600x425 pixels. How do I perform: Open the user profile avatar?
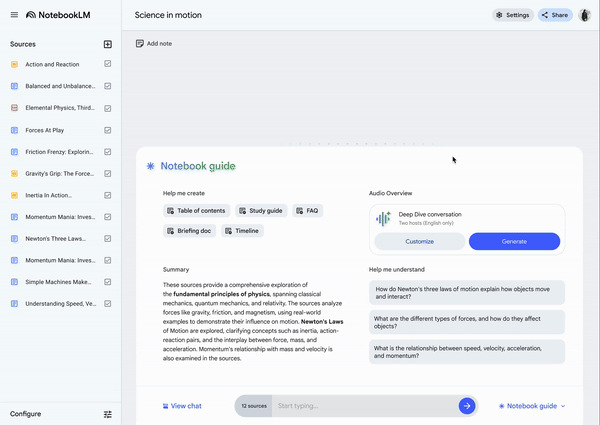pyautogui.click(x=585, y=15)
